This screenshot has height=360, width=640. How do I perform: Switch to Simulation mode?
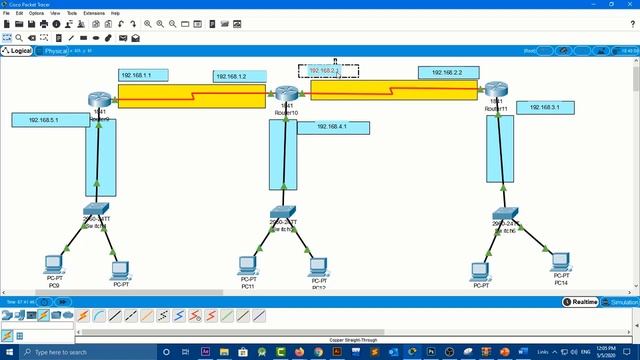[620, 302]
